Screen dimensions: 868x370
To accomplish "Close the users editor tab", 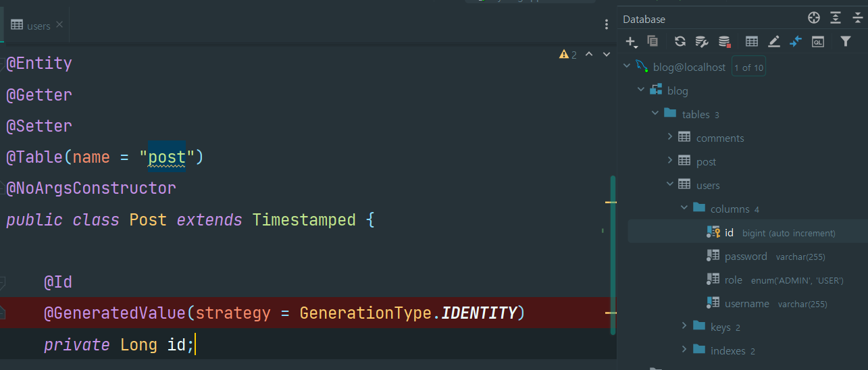I will [x=59, y=25].
